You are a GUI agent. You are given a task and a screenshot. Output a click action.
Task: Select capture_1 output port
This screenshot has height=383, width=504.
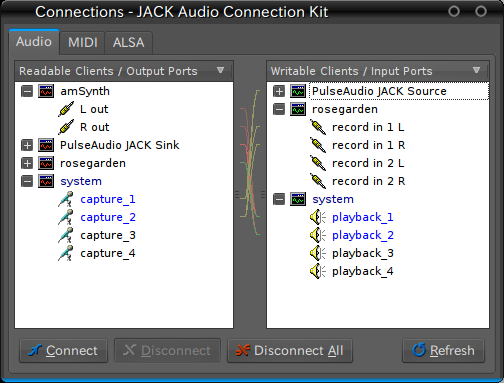[x=108, y=199]
